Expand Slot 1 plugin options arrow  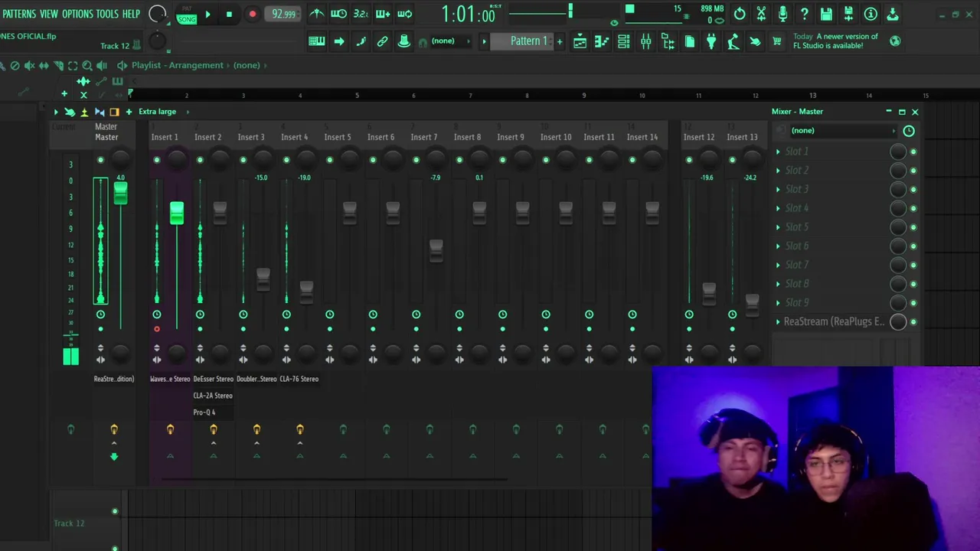[779, 152]
